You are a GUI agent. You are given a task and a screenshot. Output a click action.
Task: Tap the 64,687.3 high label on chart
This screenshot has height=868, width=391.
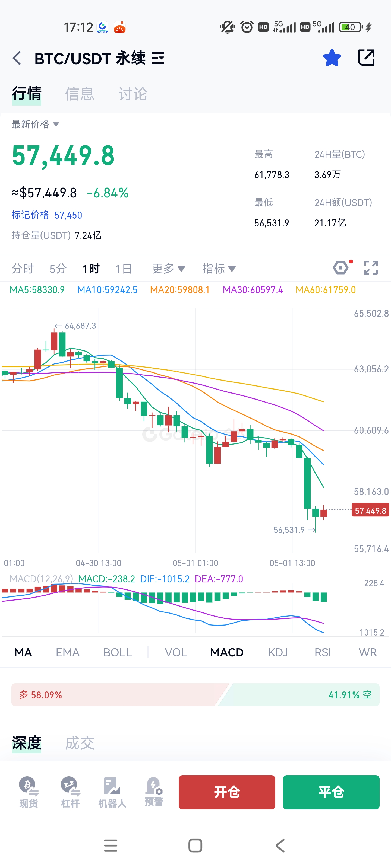[75, 325]
